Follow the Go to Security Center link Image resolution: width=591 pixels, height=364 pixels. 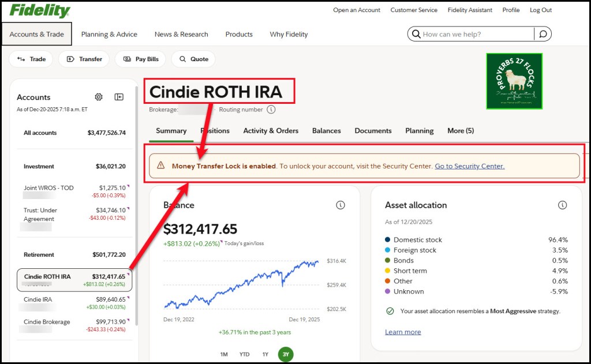click(469, 166)
